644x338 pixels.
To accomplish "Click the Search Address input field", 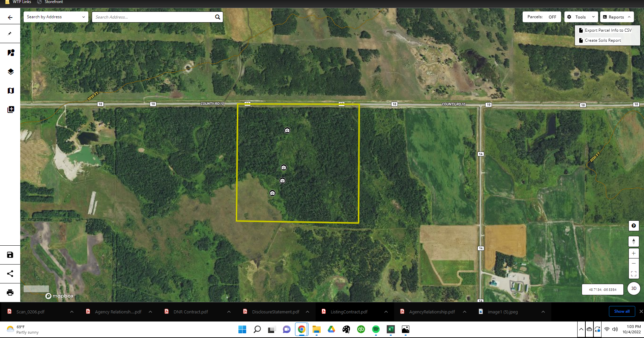I will (154, 17).
